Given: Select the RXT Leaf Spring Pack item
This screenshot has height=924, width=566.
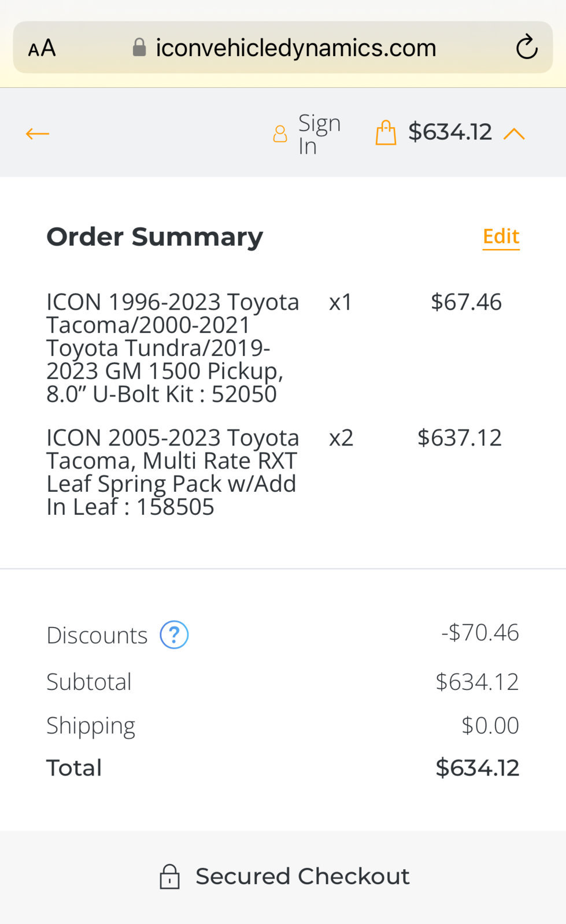Looking at the screenshot, I should (x=173, y=472).
